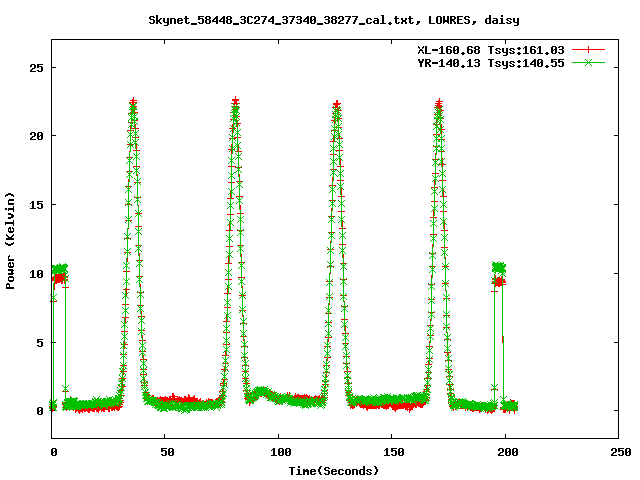Click the fourth peak's top near 170 seconds
640x480 pixels.
tap(439, 104)
